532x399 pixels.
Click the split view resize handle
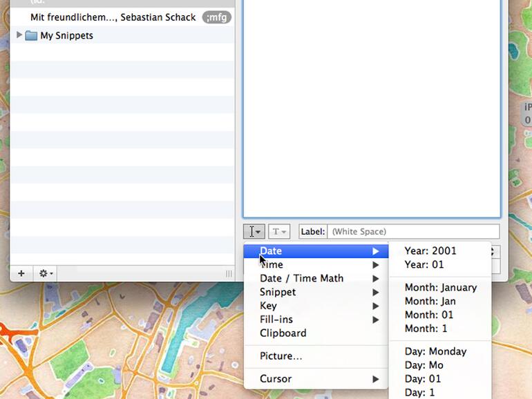(x=229, y=273)
